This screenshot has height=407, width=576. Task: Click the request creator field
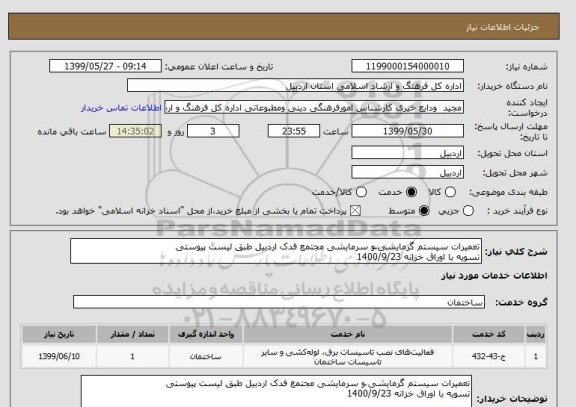[x=314, y=108]
